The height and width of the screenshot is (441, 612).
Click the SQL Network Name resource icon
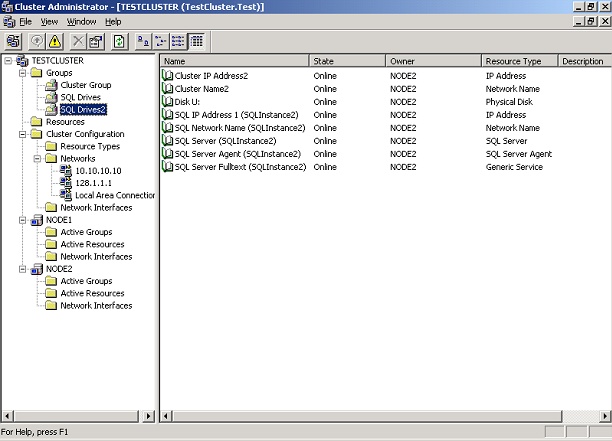point(167,128)
